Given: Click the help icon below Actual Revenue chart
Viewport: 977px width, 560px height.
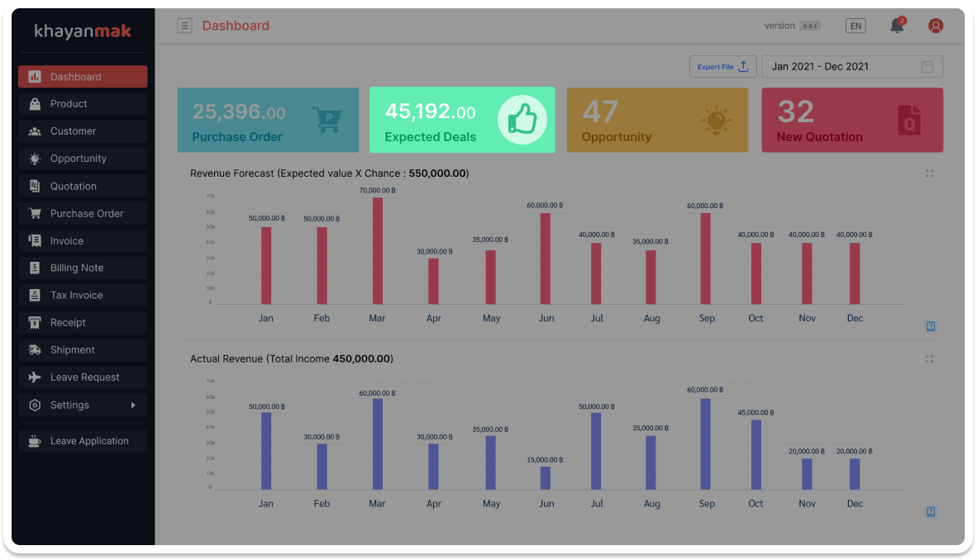Looking at the screenshot, I should point(931,511).
